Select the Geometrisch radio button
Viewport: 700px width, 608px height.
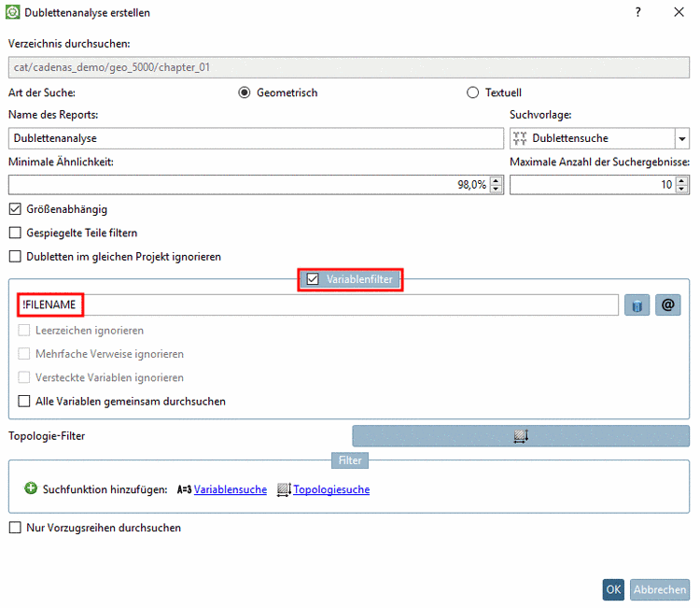[x=245, y=92]
